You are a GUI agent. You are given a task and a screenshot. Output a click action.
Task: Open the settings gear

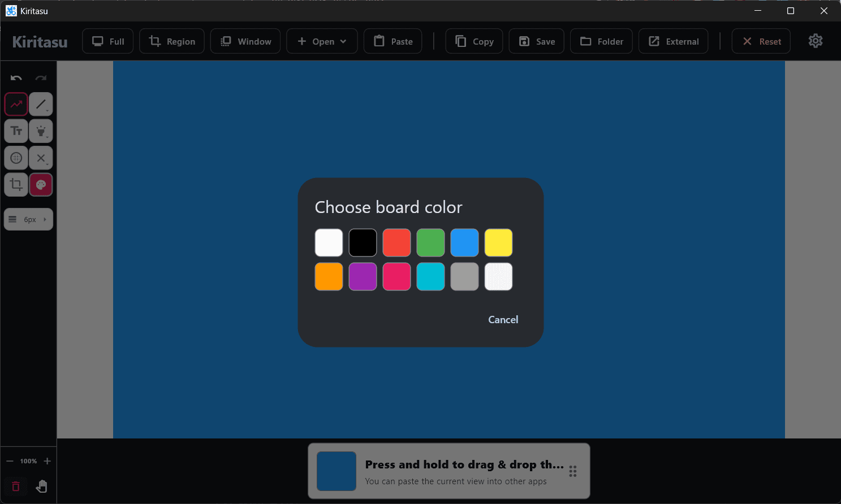[x=815, y=41]
